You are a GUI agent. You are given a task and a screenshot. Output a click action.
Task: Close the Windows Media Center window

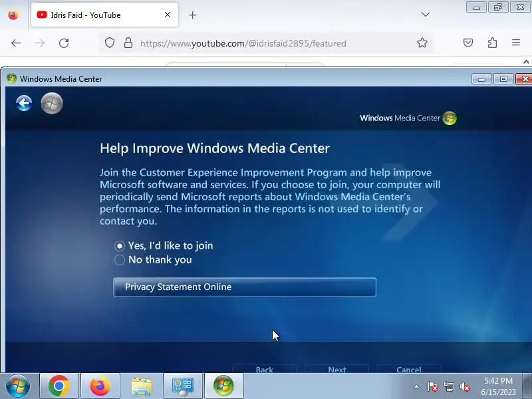click(x=525, y=79)
